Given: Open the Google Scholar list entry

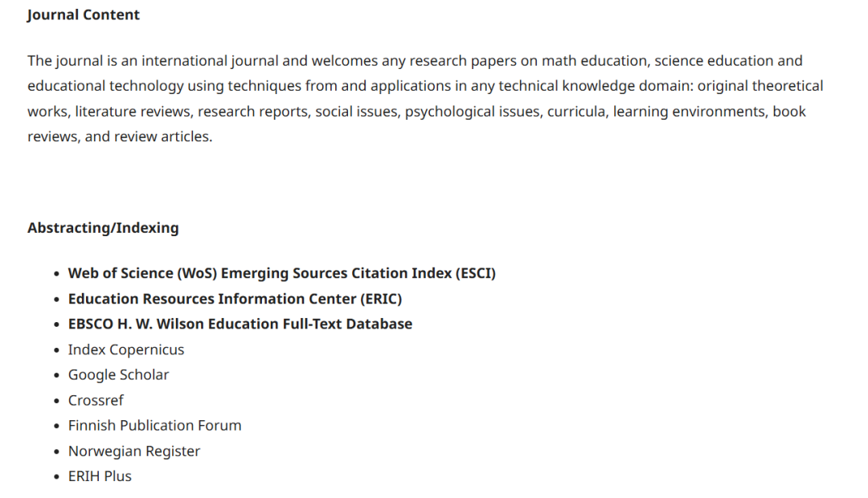Looking at the screenshot, I should click(x=118, y=374).
